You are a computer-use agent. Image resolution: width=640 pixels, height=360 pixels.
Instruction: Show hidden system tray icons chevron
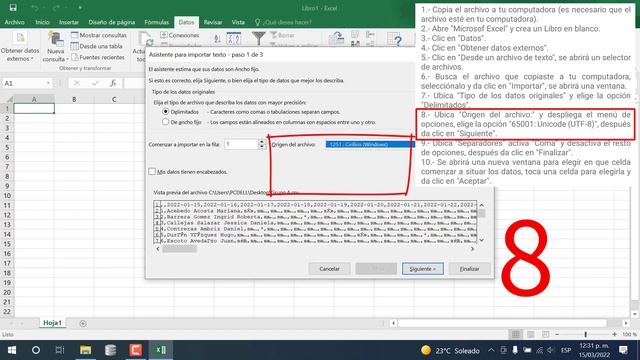[x=491, y=350]
